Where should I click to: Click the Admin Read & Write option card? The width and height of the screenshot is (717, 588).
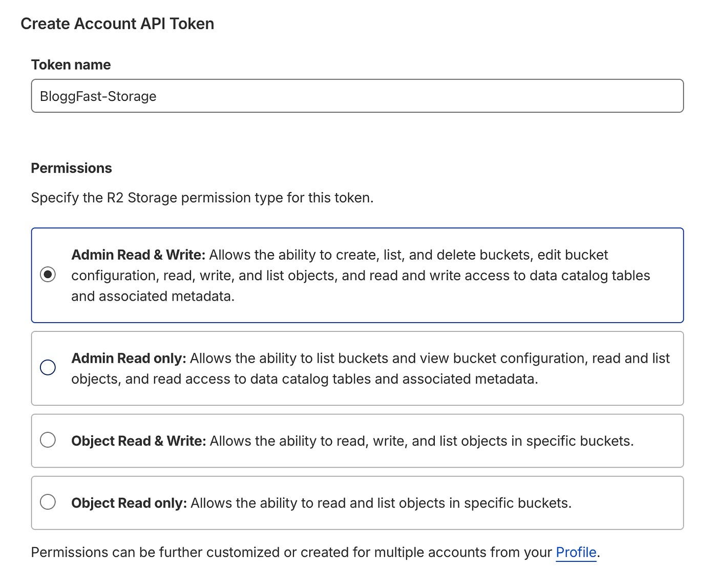click(x=358, y=275)
